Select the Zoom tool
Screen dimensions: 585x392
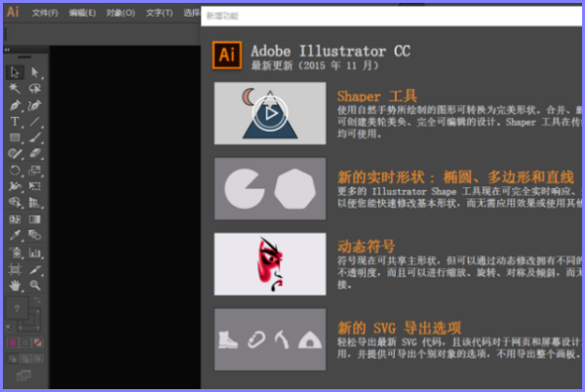[x=35, y=286]
